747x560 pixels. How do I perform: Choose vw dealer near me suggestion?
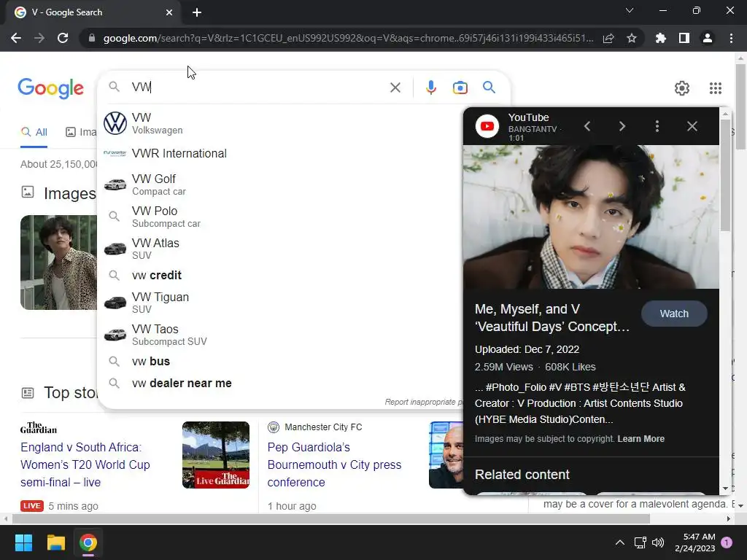(x=281, y=384)
